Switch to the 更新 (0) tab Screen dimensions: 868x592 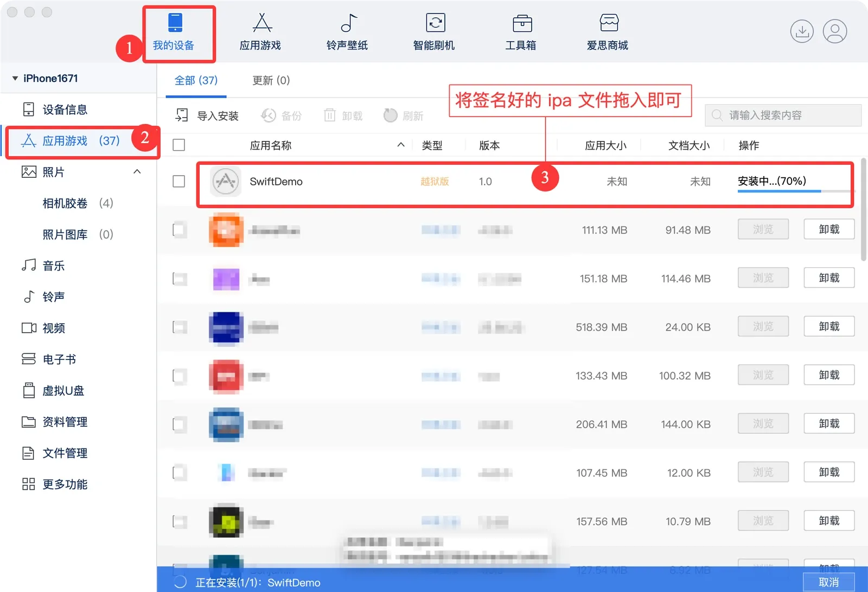[271, 80]
